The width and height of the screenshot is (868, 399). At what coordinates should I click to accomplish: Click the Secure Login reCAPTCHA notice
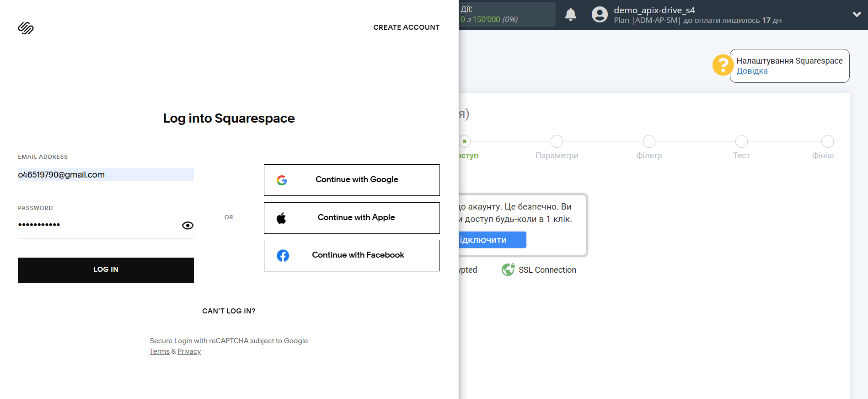[229, 341]
